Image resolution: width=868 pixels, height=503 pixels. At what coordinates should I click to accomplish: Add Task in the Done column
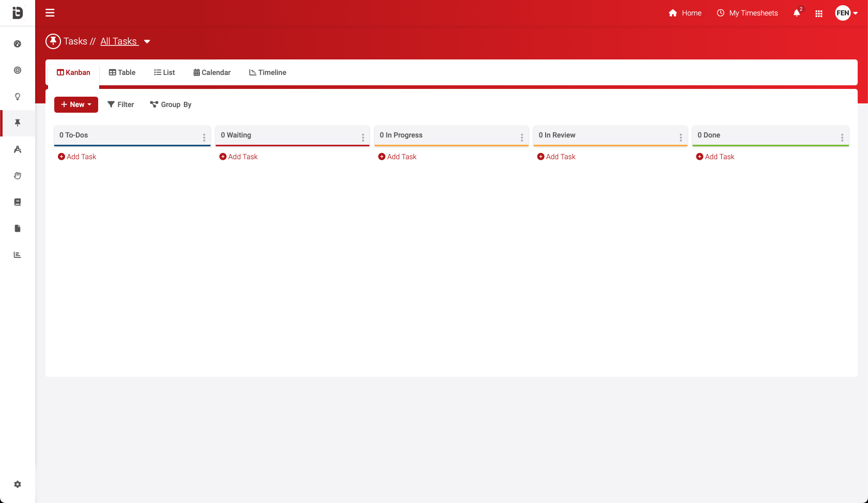pyautogui.click(x=715, y=157)
